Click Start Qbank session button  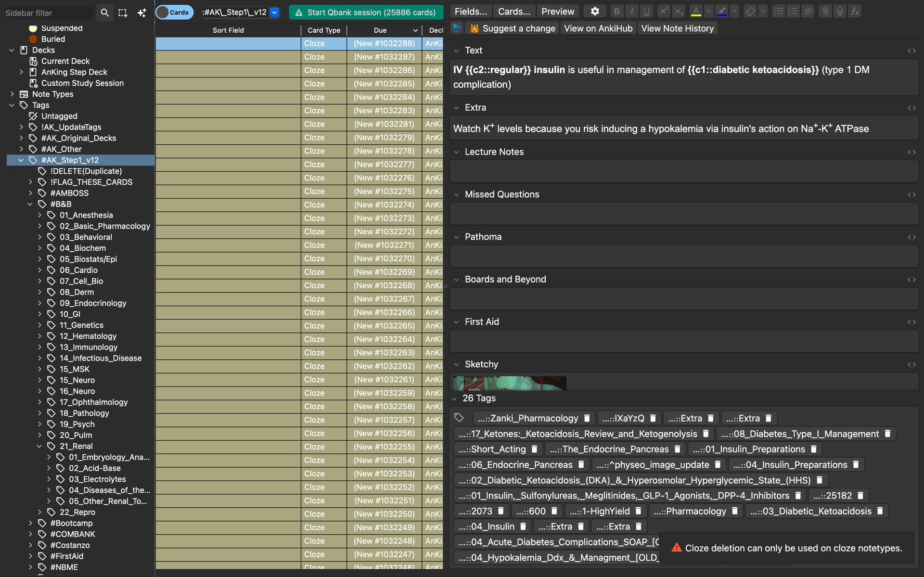366,13
